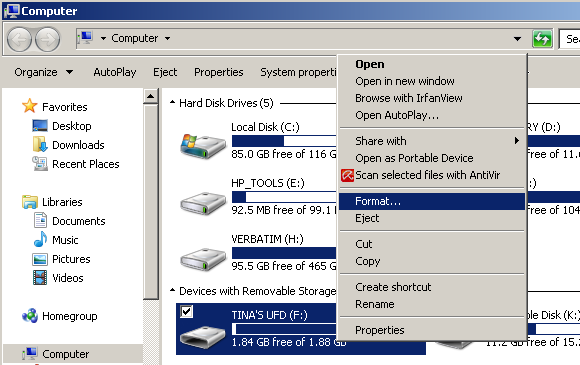Screen dimensions: 580x365
Task: Choose Open AutoPlay... menu entry
Action: click(x=432, y=115)
